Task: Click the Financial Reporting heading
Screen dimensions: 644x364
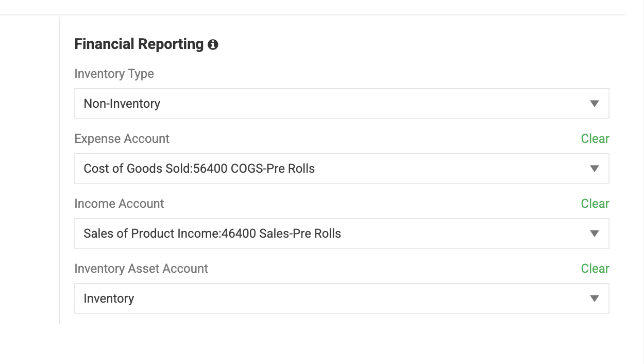Action: click(139, 44)
